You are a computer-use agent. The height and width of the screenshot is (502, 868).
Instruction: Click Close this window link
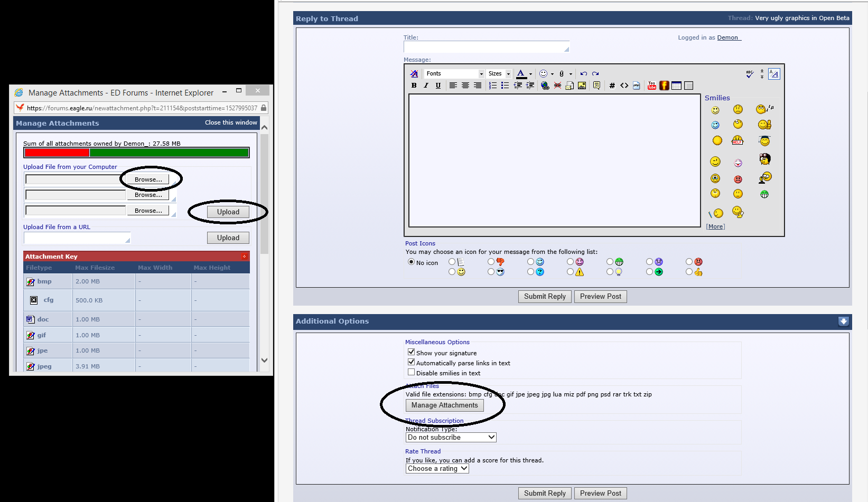click(x=231, y=122)
